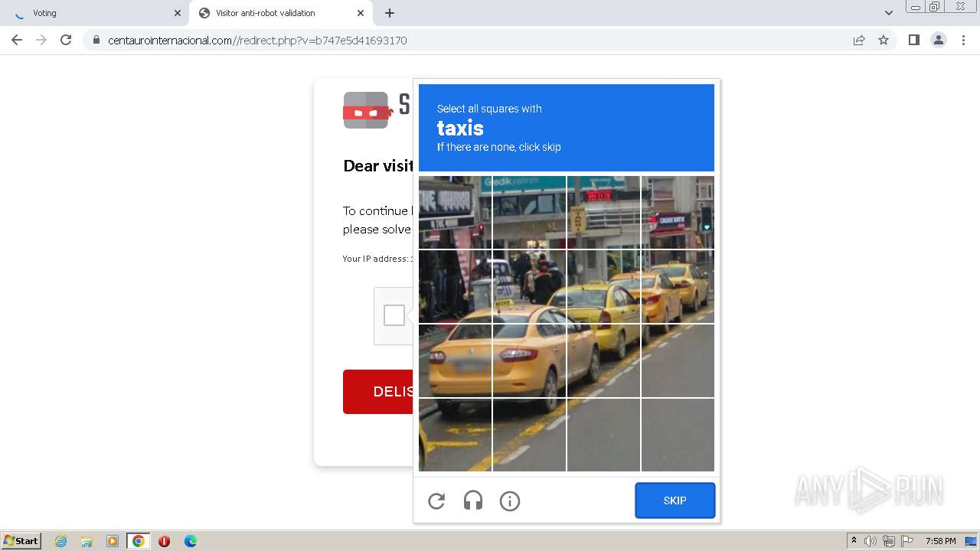Screen dimensions: 980x551
Task: Select the second-row tile with two yellow taxi roofs
Action: (603, 286)
